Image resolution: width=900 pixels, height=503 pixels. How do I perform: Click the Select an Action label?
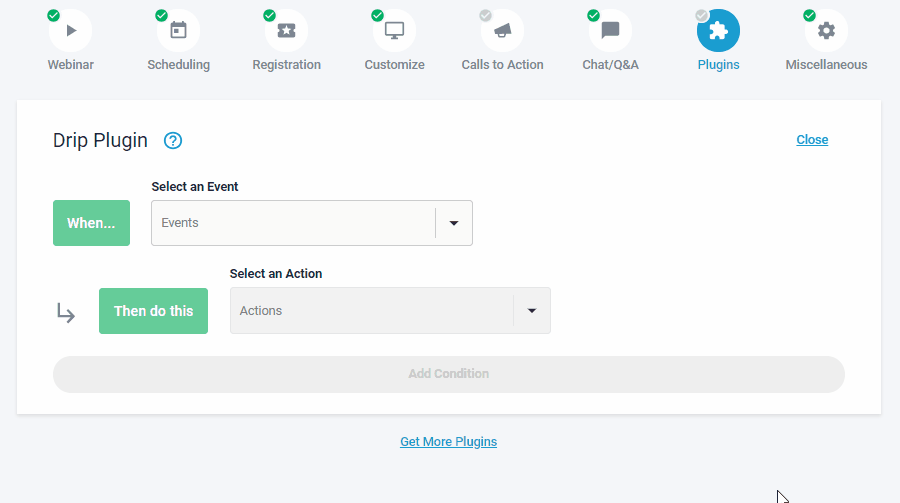click(x=276, y=273)
